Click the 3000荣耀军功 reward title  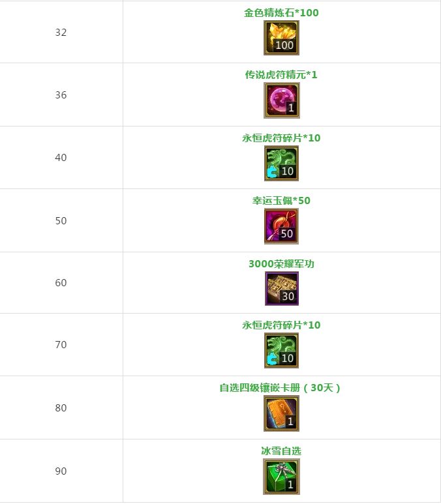tap(281, 264)
